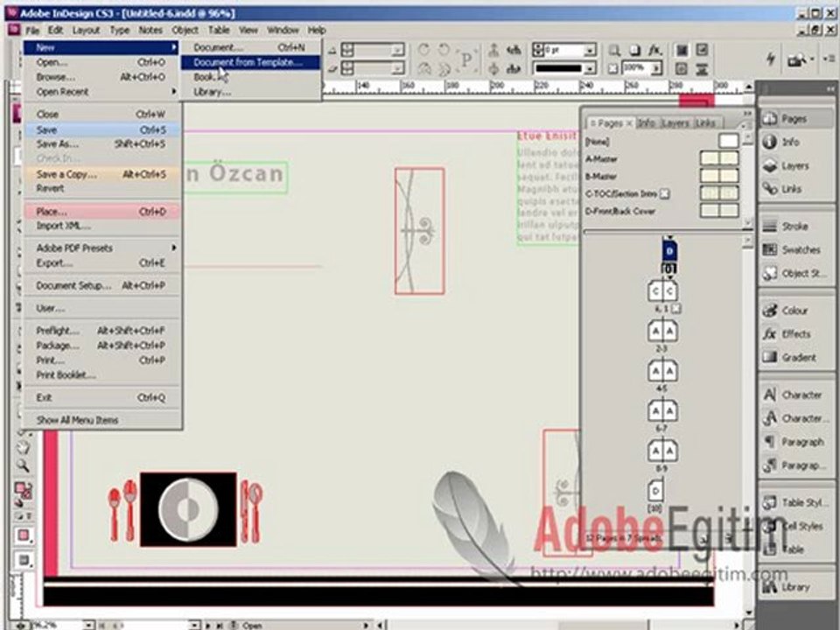Open the shear angle dropdown

click(x=397, y=68)
